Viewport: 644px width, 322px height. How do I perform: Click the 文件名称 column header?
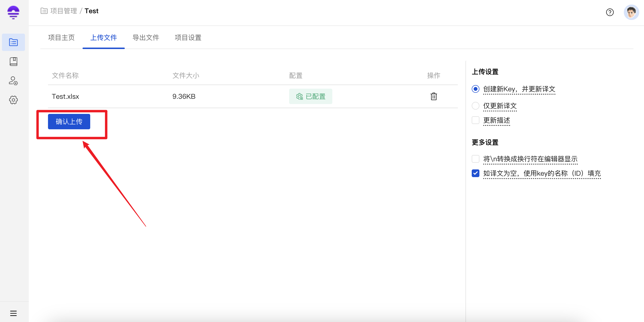[65, 75]
